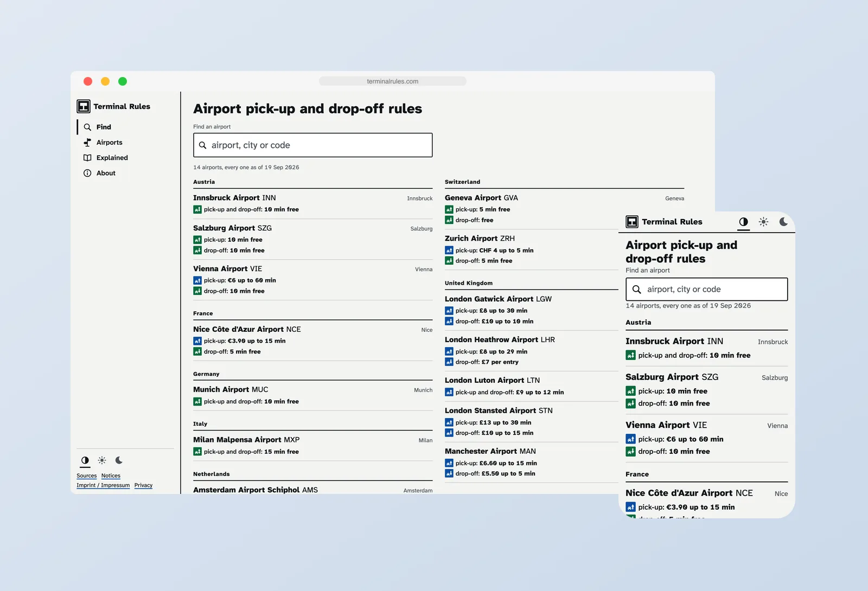
Task: Open the Imprint / Impressum link
Action: (x=103, y=485)
